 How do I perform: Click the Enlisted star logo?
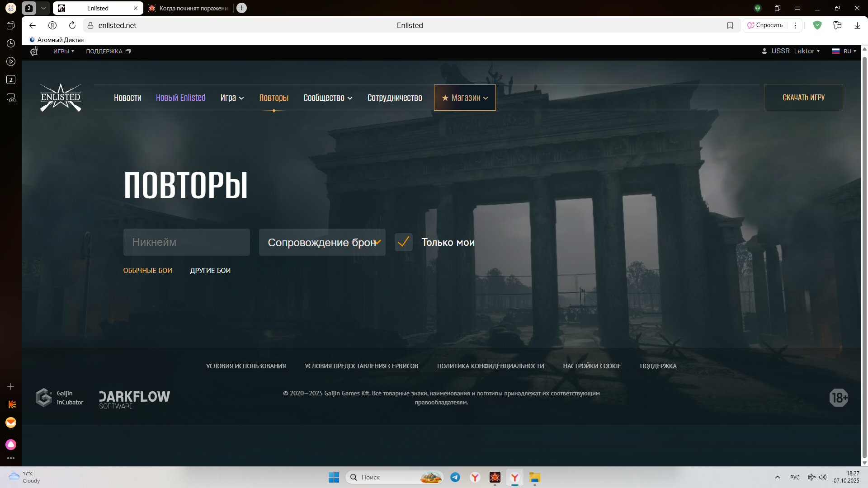click(61, 98)
